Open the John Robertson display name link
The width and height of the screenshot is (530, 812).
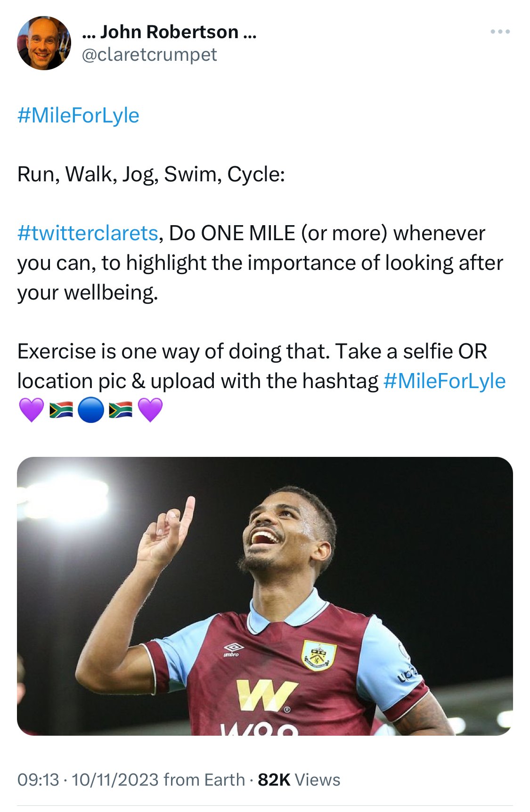pyautogui.click(x=169, y=32)
